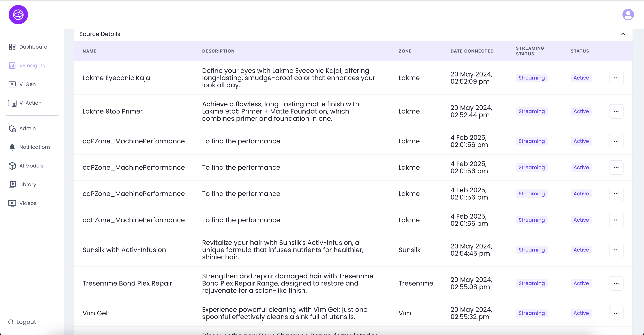Screen dimensions: 644x335
Task: Click the Dashboard grid icon
Action: [12, 47]
